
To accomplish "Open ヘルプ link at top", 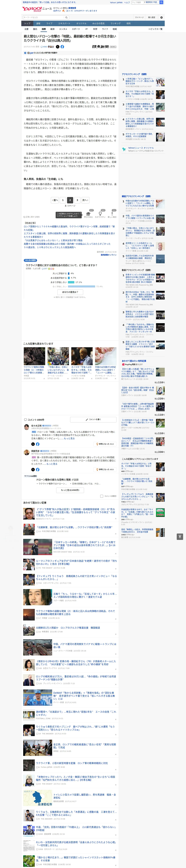I will (x=127, y=2).
